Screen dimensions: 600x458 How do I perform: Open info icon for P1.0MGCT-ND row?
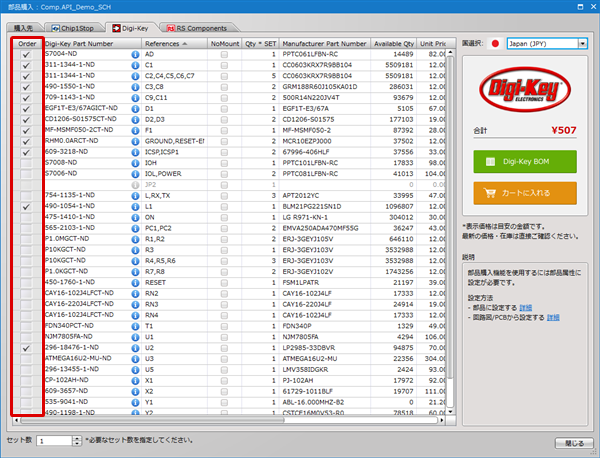[135, 240]
